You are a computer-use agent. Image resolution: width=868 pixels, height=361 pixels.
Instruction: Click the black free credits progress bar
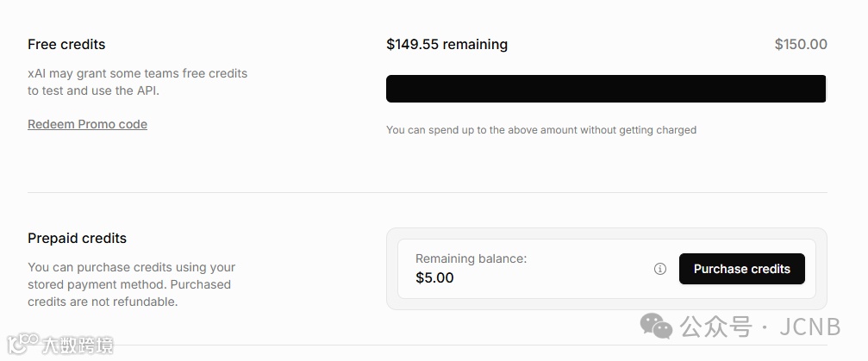(x=606, y=89)
